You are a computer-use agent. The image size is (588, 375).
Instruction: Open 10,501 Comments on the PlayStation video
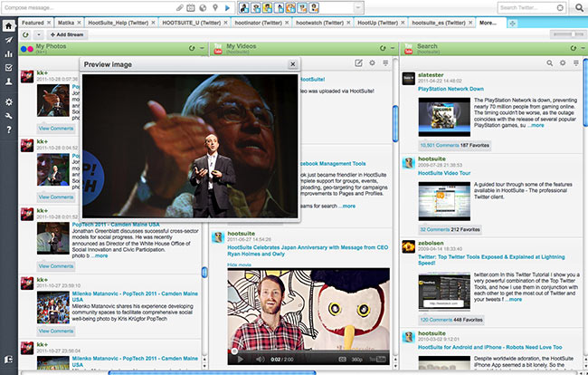coord(439,145)
